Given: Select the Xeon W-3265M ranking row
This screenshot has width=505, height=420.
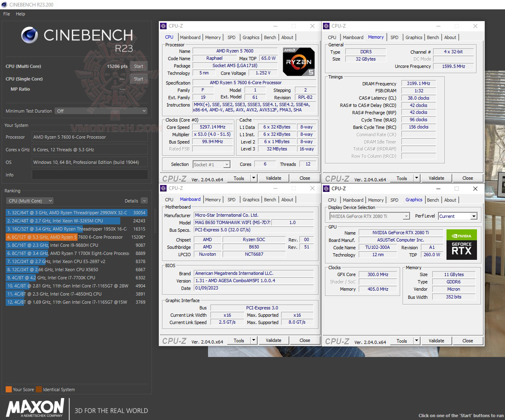Looking at the screenshot, I should pos(76,221).
